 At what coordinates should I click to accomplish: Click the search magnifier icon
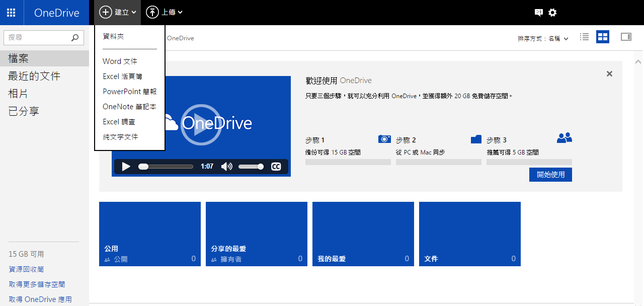pos(75,37)
